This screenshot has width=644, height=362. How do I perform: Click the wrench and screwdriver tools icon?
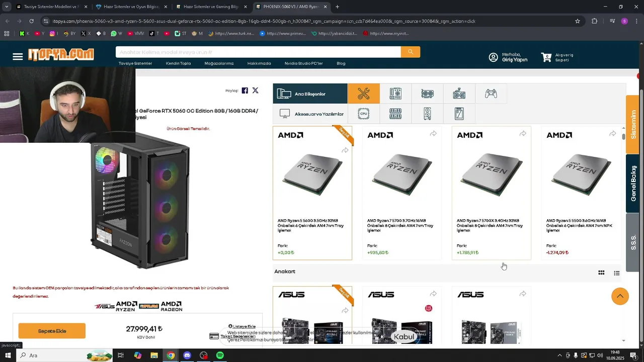pos(364,94)
